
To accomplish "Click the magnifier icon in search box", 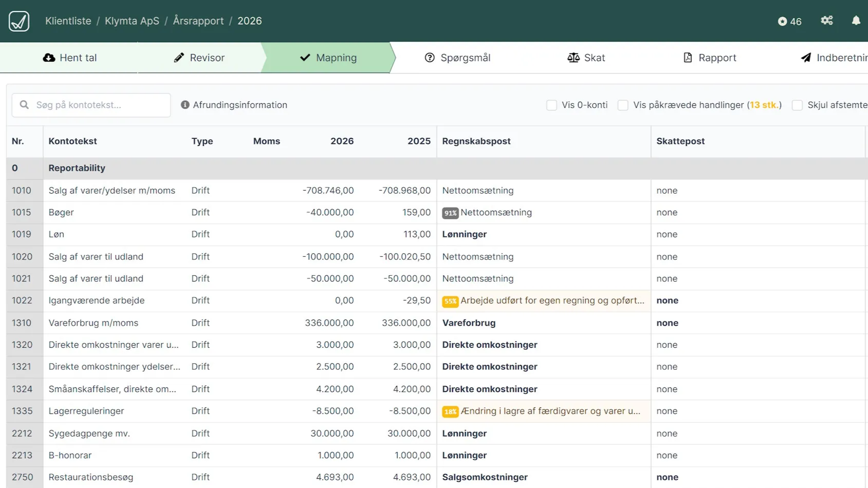I will coord(24,105).
